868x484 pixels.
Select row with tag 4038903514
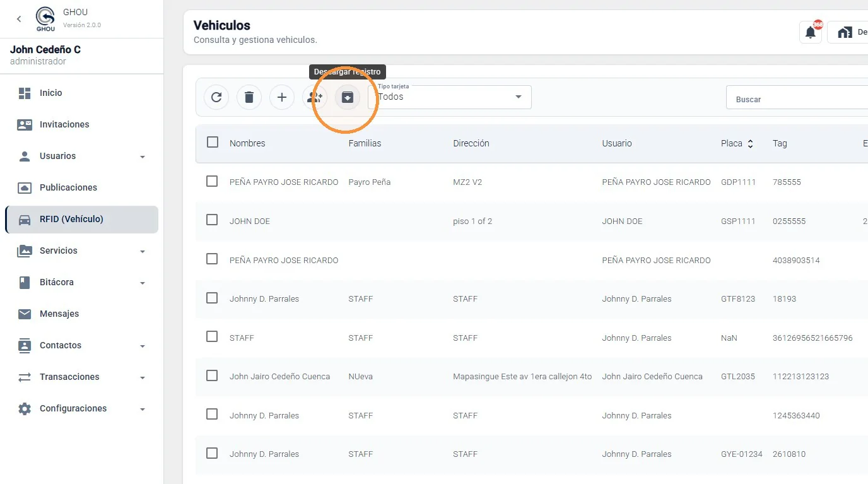click(212, 259)
